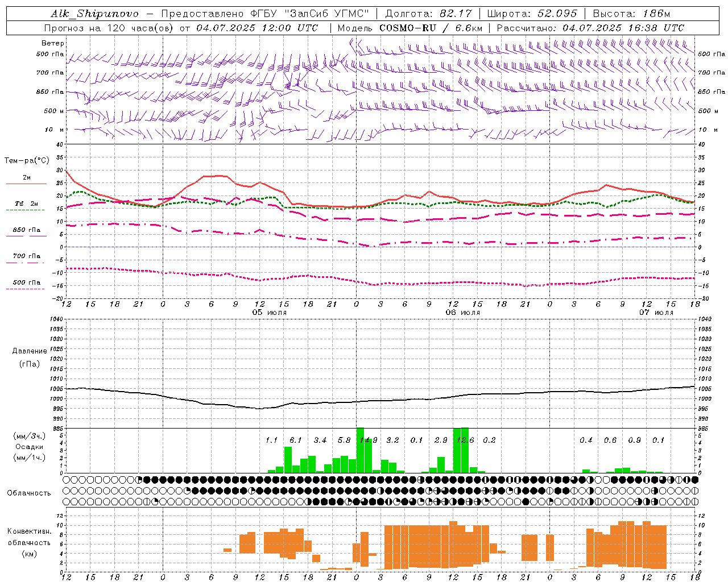This screenshot has height=582, width=728.
Task: Click the 07 июля date label
Action: click(656, 313)
